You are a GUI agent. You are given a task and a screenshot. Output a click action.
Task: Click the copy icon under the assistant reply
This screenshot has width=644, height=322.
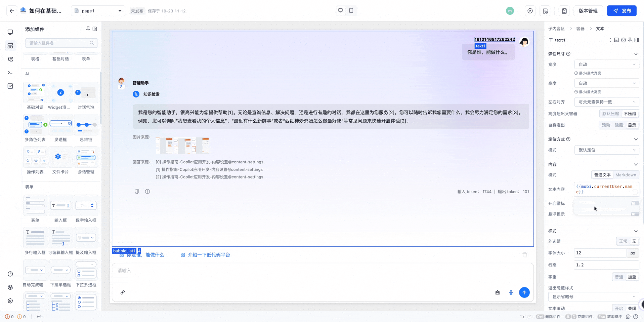(x=137, y=191)
